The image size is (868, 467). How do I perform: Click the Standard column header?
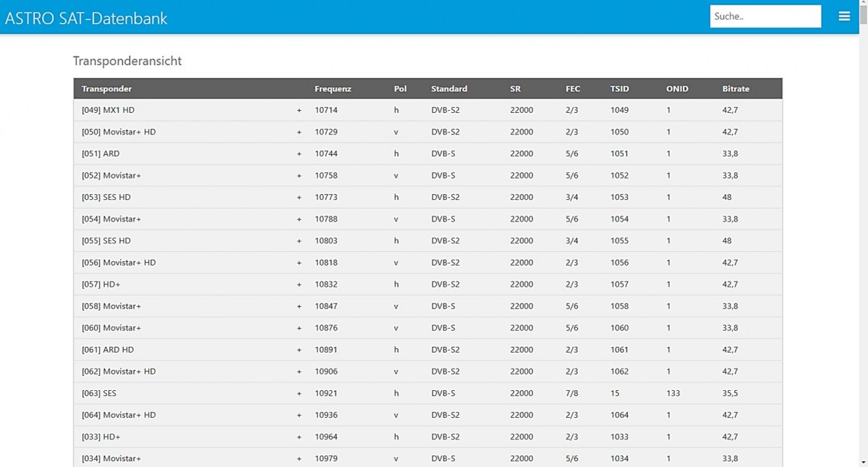tap(449, 88)
